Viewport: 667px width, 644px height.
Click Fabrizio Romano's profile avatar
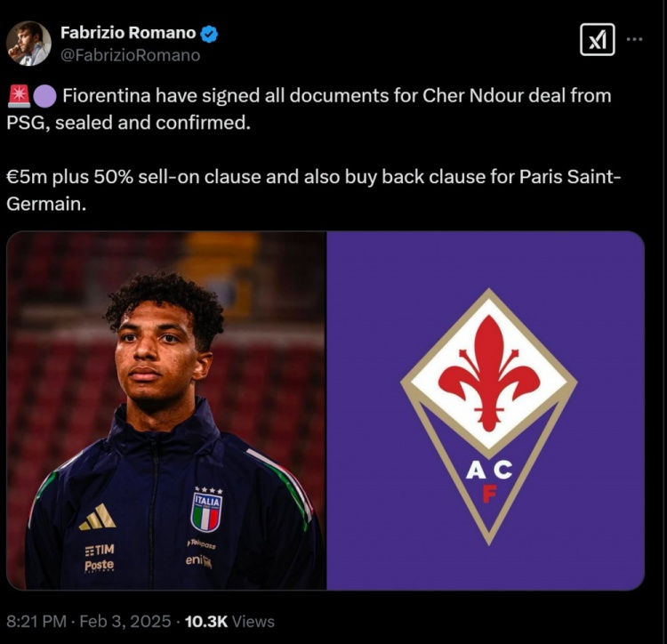28,44
